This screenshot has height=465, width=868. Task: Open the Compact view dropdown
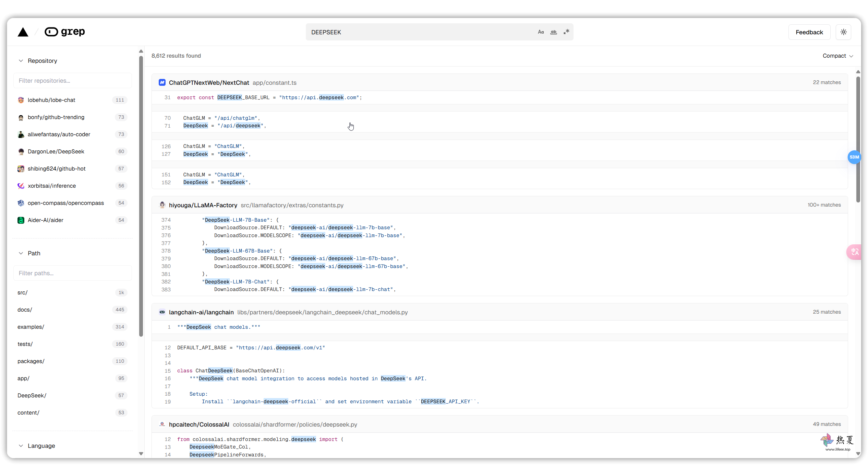click(x=837, y=56)
